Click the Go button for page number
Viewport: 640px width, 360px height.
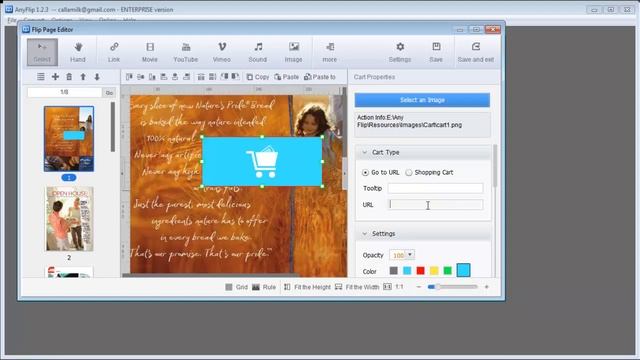pyautogui.click(x=109, y=93)
